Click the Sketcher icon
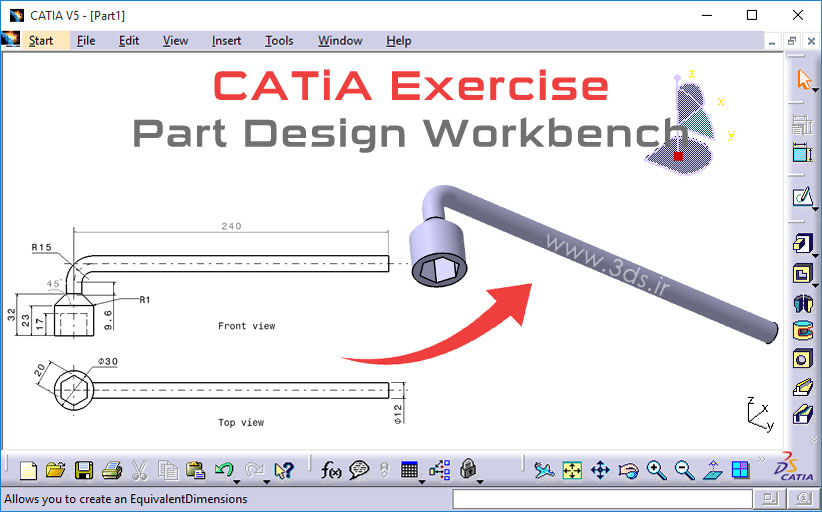This screenshot has height=512, width=822. pyautogui.click(x=802, y=197)
